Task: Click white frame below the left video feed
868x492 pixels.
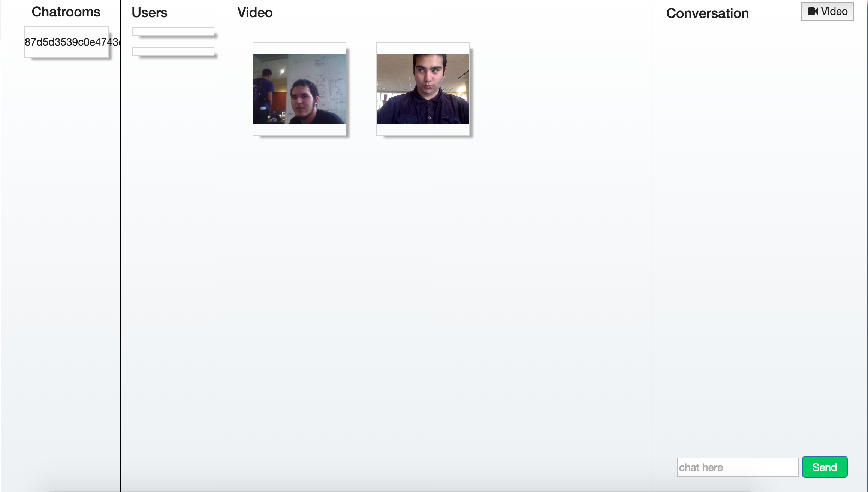Action: click(x=299, y=129)
